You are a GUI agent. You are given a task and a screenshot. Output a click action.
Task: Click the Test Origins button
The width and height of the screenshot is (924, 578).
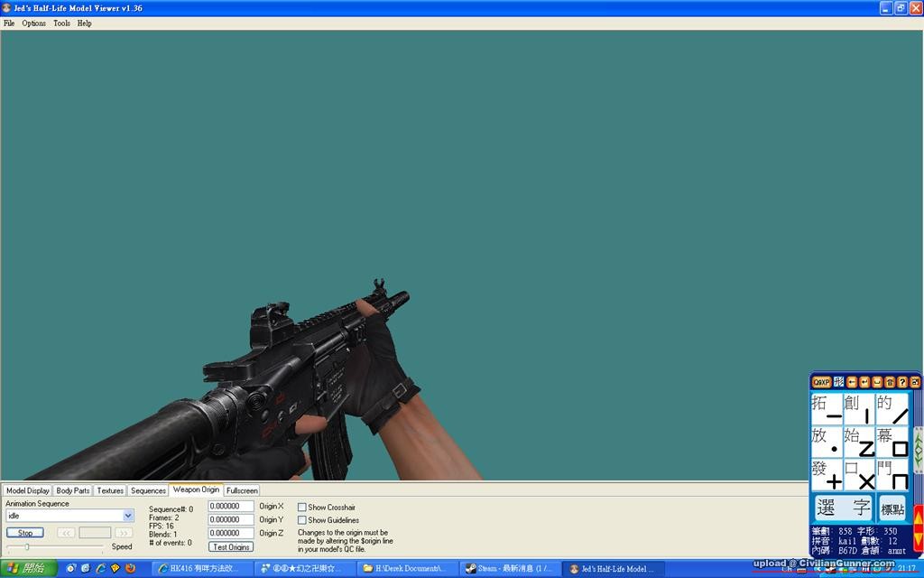point(231,546)
